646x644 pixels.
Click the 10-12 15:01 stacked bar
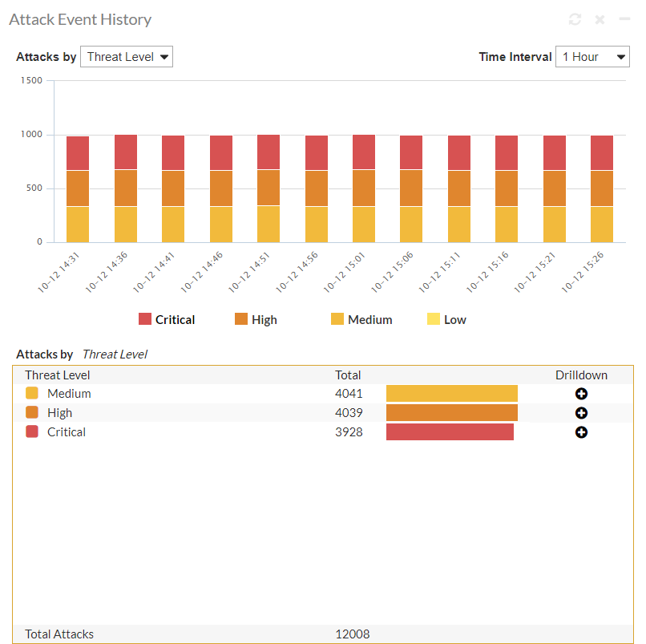pyautogui.click(x=364, y=188)
